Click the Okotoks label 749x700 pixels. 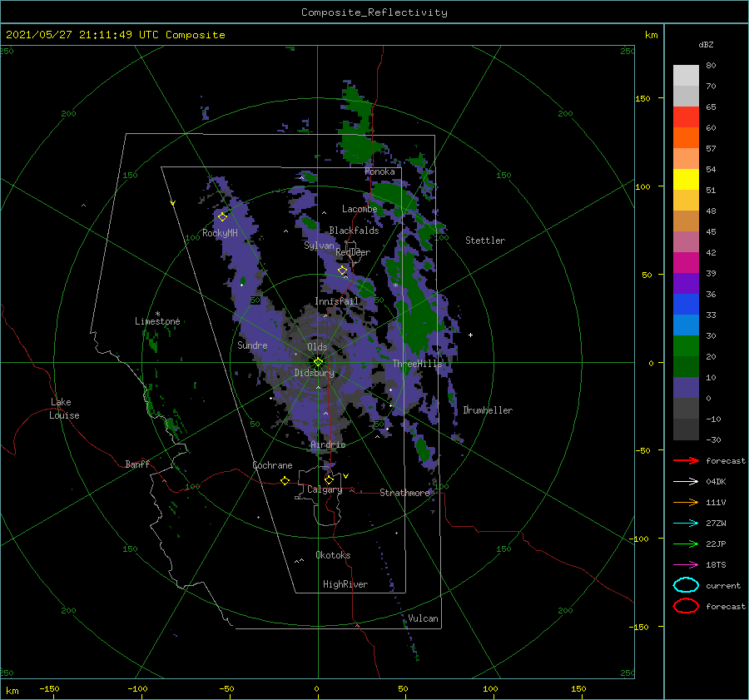click(x=333, y=555)
